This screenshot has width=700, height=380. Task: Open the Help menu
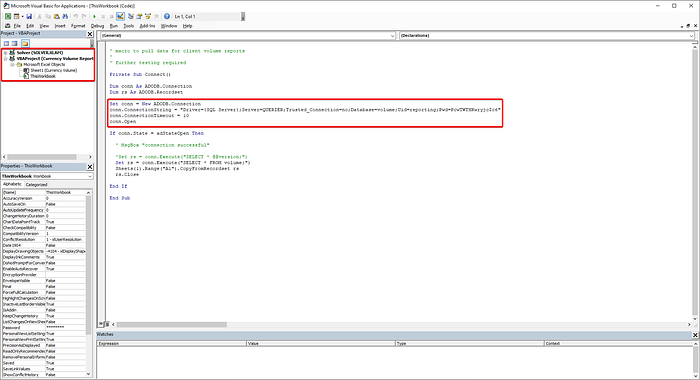[188, 26]
